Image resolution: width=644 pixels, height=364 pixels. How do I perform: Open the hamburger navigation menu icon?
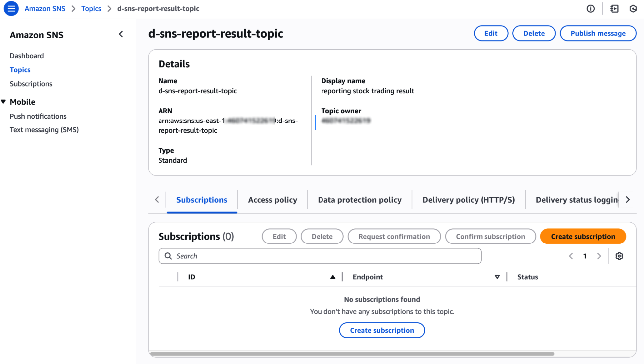(x=11, y=9)
